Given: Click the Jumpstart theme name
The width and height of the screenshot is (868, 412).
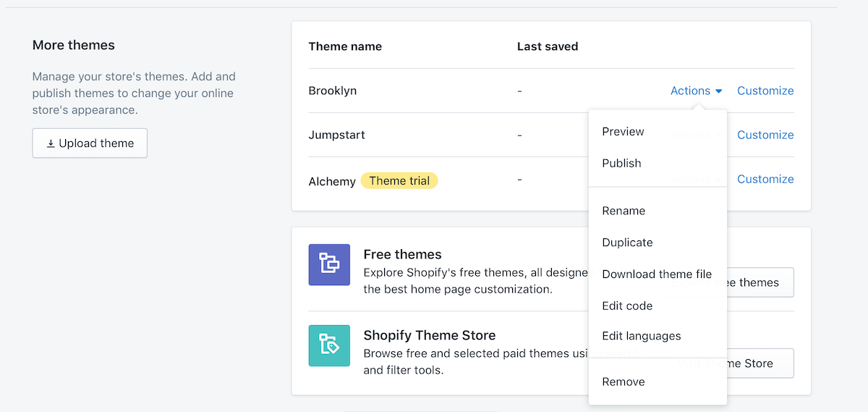Looking at the screenshot, I should pyautogui.click(x=336, y=135).
